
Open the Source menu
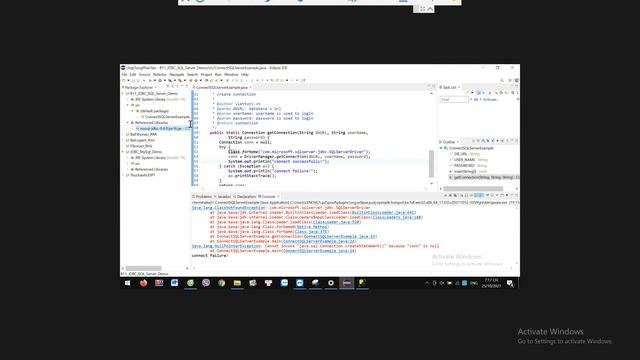[x=144, y=75]
